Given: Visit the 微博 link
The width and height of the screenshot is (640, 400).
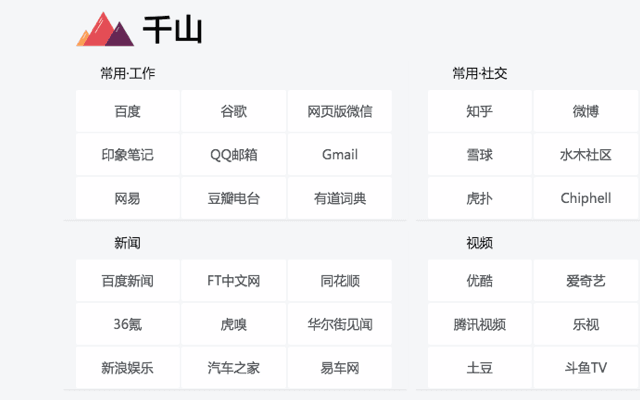Looking at the screenshot, I should pos(586,111).
